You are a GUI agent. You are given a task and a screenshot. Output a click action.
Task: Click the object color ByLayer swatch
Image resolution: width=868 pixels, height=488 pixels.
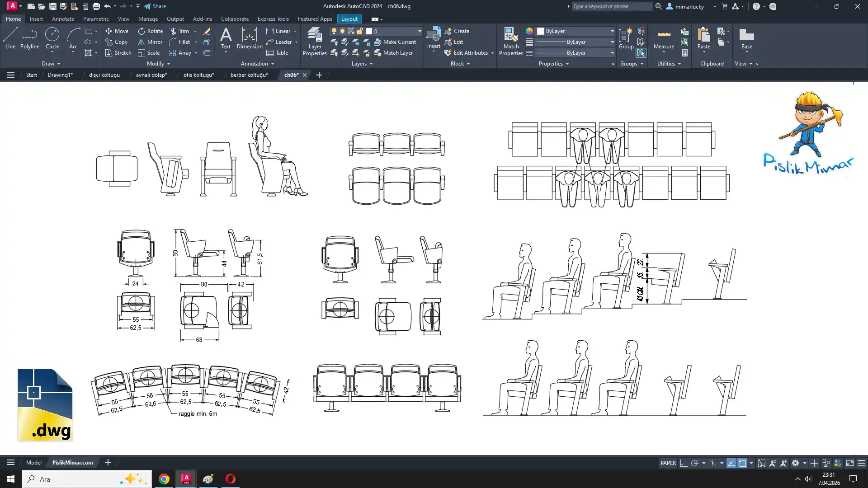coord(540,31)
